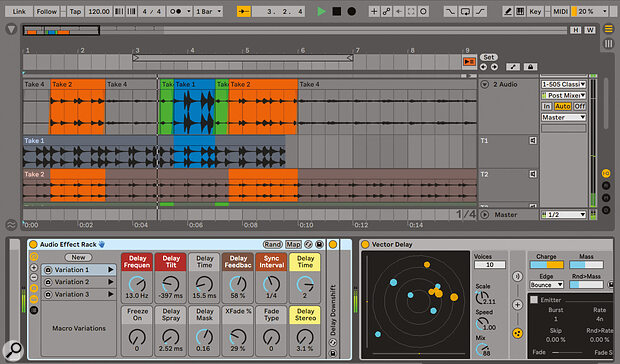The image size is (620, 364).
Task: Select the Variation 1 row
Action: click(79, 270)
